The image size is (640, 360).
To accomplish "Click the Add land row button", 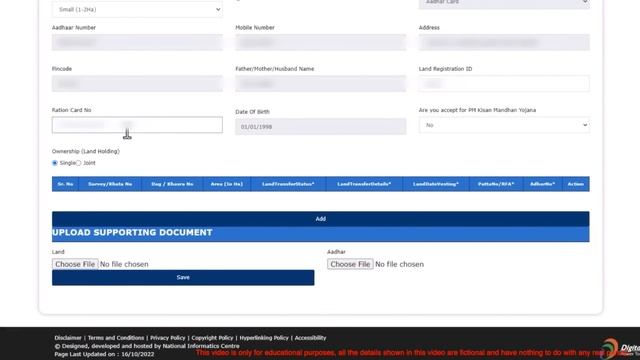I will (320, 219).
